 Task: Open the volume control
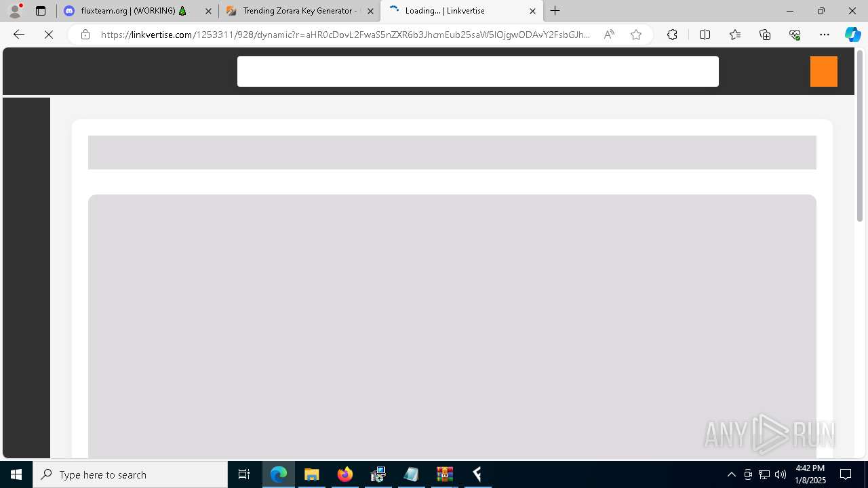click(781, 474)
